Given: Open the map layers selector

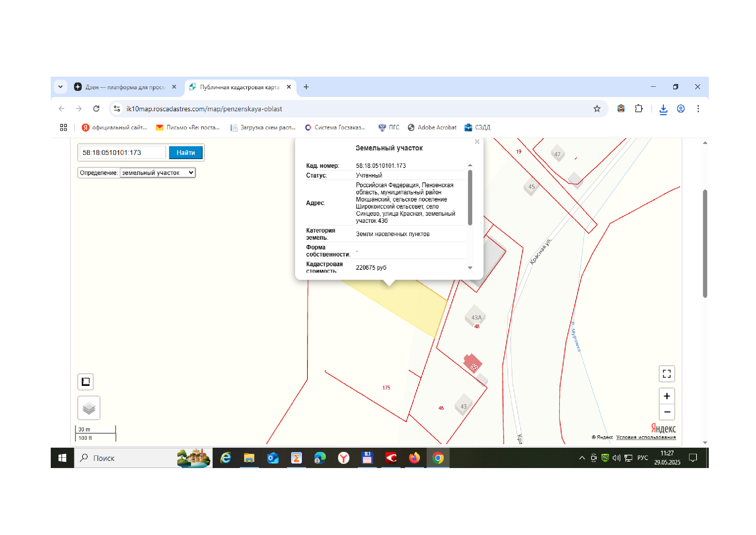Looking at the screenshot, I should (x=89, y=408).
